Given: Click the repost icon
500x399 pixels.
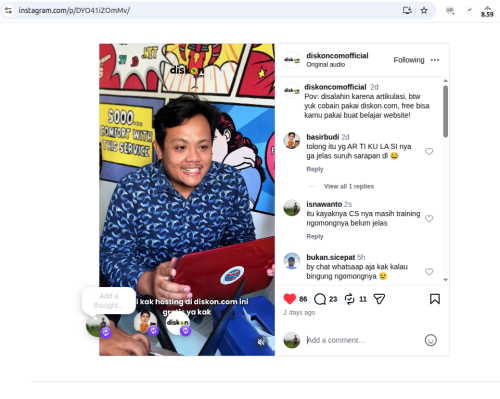Looking at the screenshot, I should [350, 299].
